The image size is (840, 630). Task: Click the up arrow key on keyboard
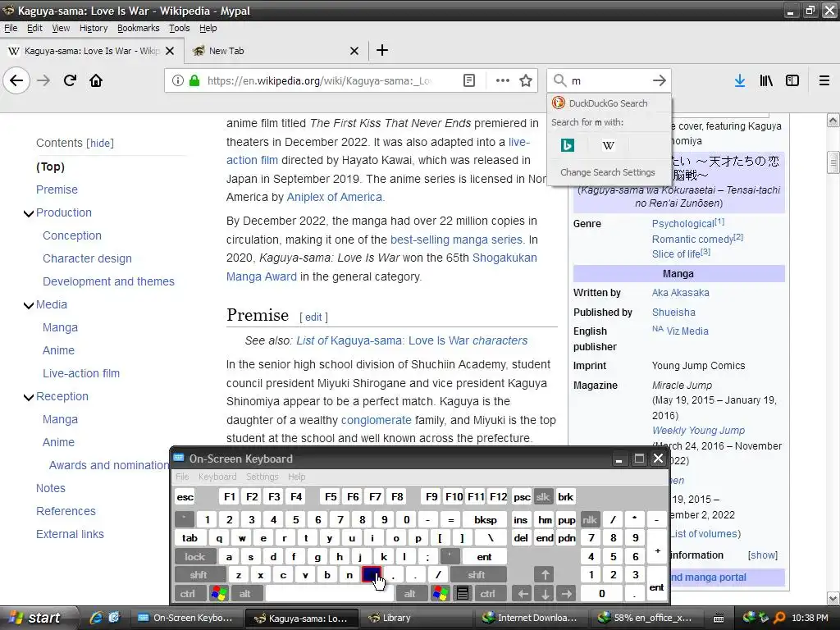coord(545,575)
